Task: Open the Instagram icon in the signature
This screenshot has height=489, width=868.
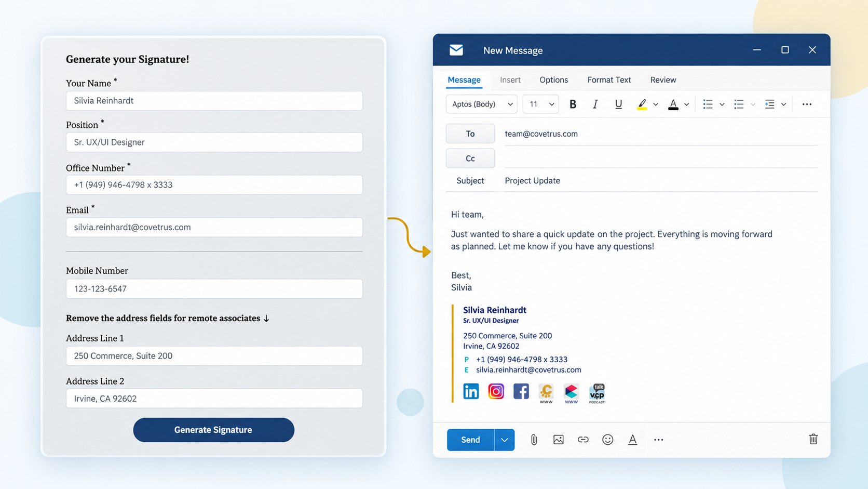Action: 496,391
